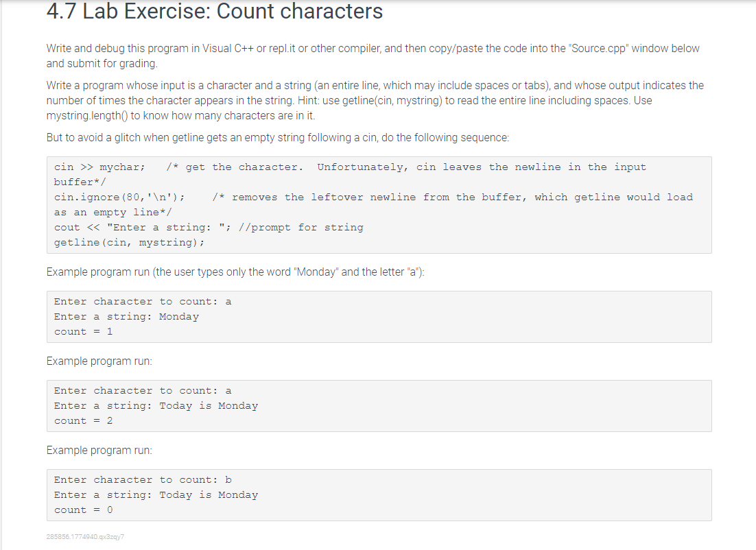Click 'count = 0' output line

83,510
